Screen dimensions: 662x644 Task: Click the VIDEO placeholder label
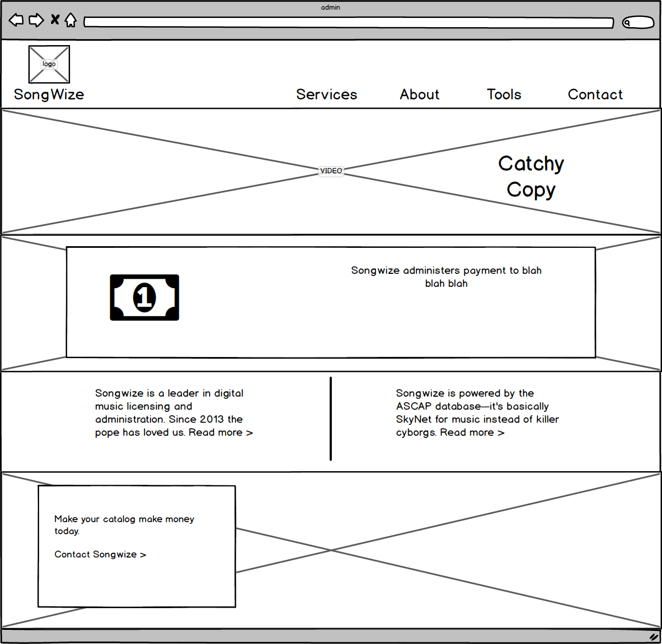click(331, 171)
